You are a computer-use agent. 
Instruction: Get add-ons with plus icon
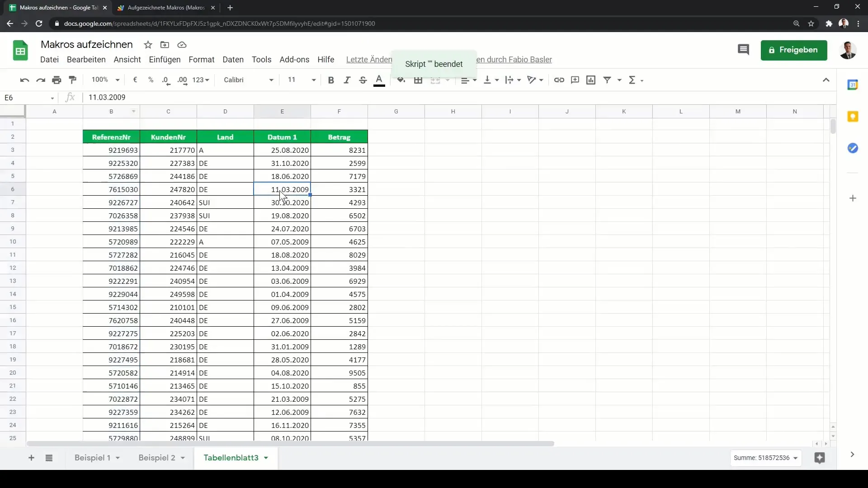853,198
